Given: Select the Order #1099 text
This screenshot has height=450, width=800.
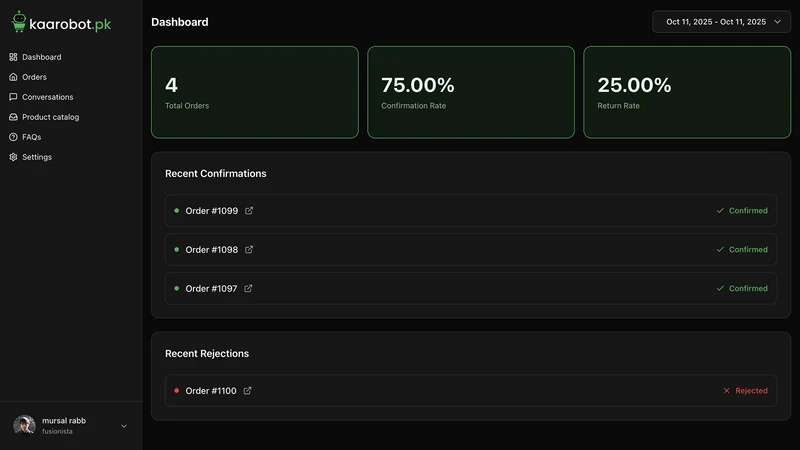Looking at the screenshot, I should click(x=212, y=211).
